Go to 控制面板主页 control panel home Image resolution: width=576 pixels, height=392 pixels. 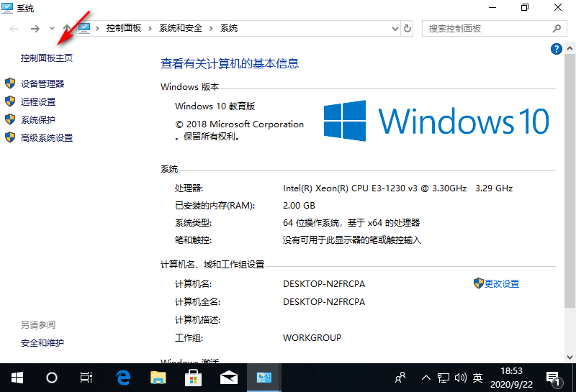47,58
